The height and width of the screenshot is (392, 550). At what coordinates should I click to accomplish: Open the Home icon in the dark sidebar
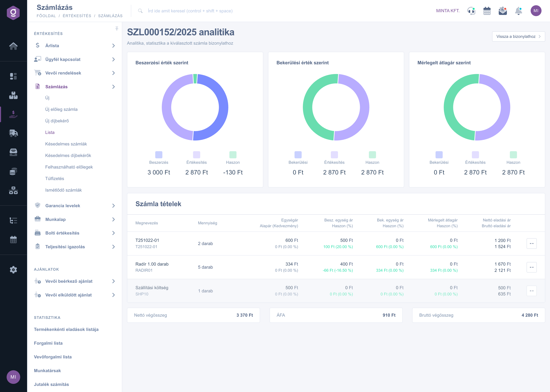14,46
